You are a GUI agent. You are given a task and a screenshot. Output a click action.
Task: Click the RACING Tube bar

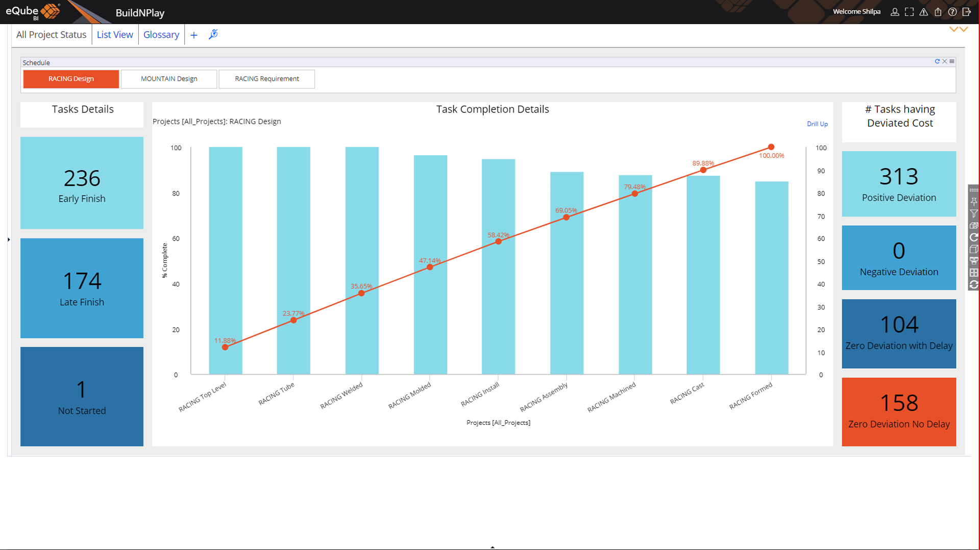click(293, 260)
